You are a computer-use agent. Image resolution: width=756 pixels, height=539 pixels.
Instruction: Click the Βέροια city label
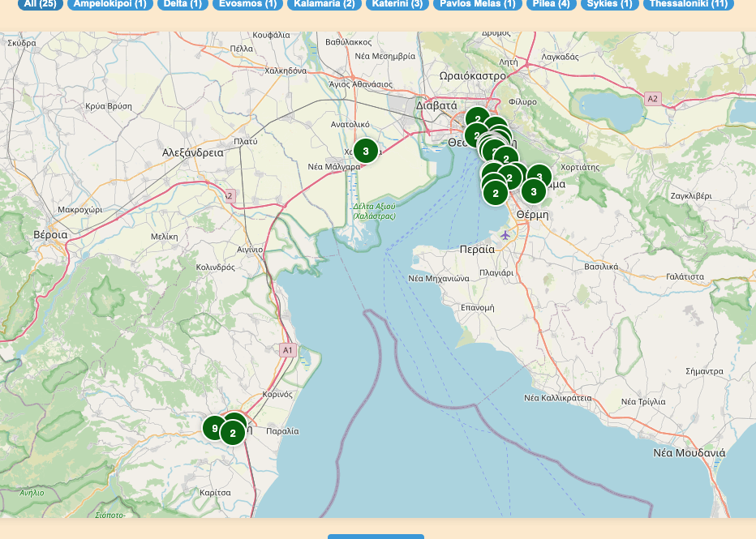[50, 234]
